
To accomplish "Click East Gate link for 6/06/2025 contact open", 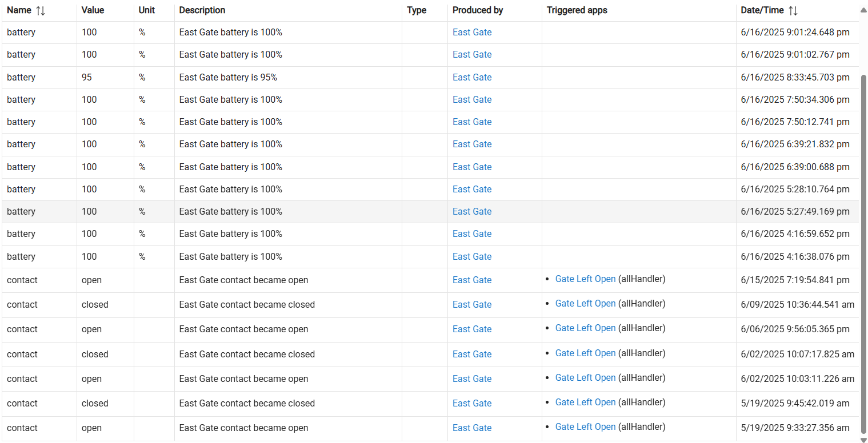I will point(472,329).
